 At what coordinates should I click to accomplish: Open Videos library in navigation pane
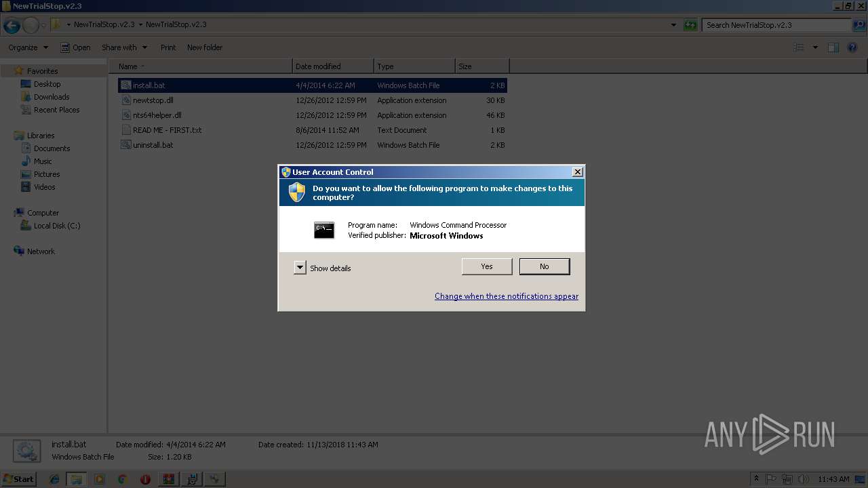point(45,187)
